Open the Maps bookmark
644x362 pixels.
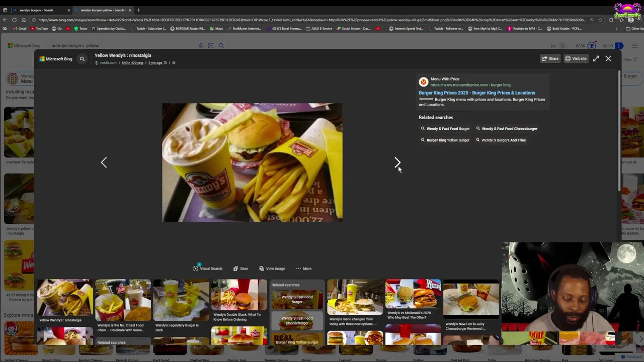click(x=217, y=29)
